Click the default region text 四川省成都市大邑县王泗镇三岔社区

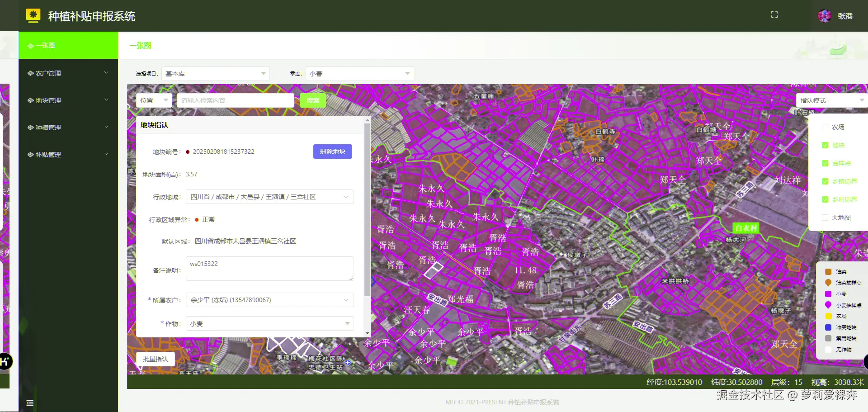pyautogui.click(x=245, y=241)
